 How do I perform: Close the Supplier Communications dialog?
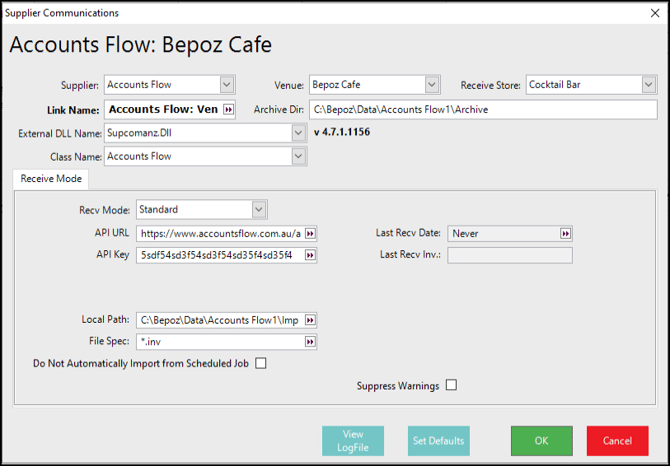point(655,13)
